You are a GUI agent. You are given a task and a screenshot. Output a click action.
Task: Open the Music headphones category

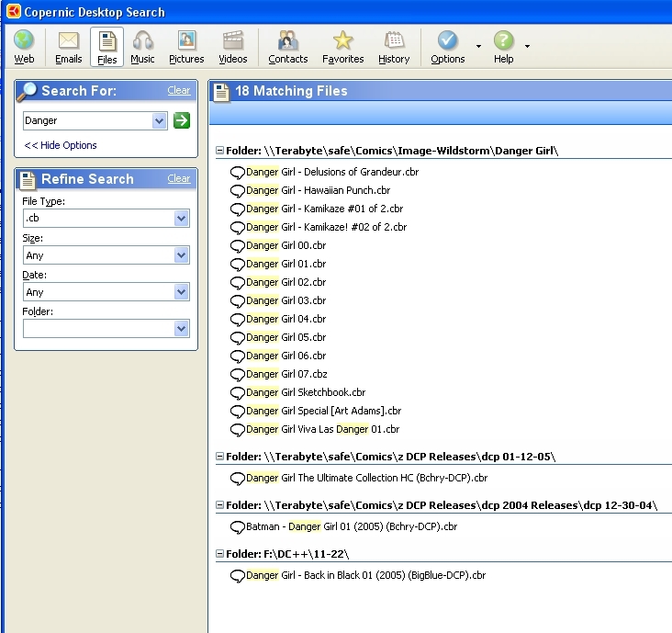142,47
